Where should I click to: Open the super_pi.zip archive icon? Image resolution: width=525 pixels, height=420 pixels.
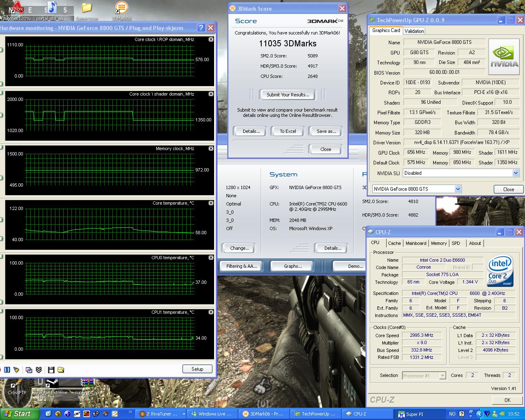point(87,386)
